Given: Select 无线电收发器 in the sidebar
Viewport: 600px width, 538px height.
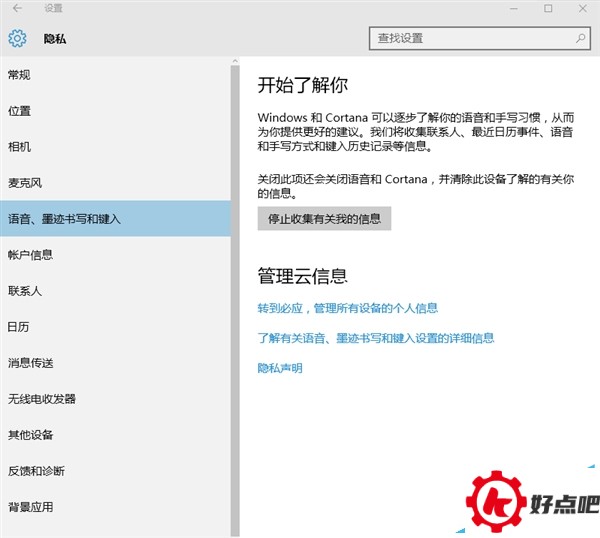Looking at the screenshot, I should pyautogui.click(x=115, y=399).
